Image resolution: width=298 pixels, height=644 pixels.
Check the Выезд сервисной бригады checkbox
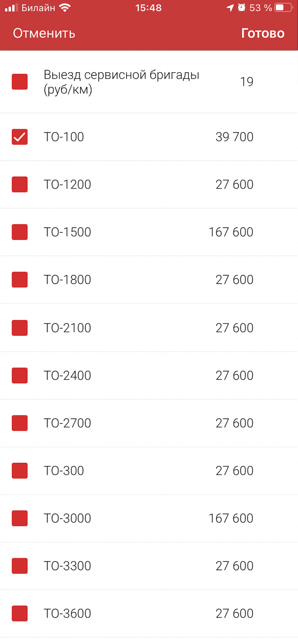coord(20,82)
